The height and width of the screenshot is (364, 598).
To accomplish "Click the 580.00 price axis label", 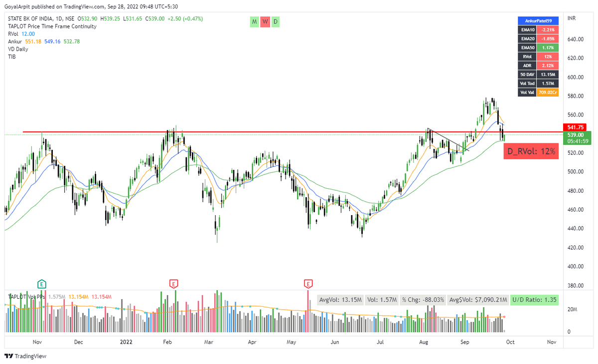I will pos(575,96).
